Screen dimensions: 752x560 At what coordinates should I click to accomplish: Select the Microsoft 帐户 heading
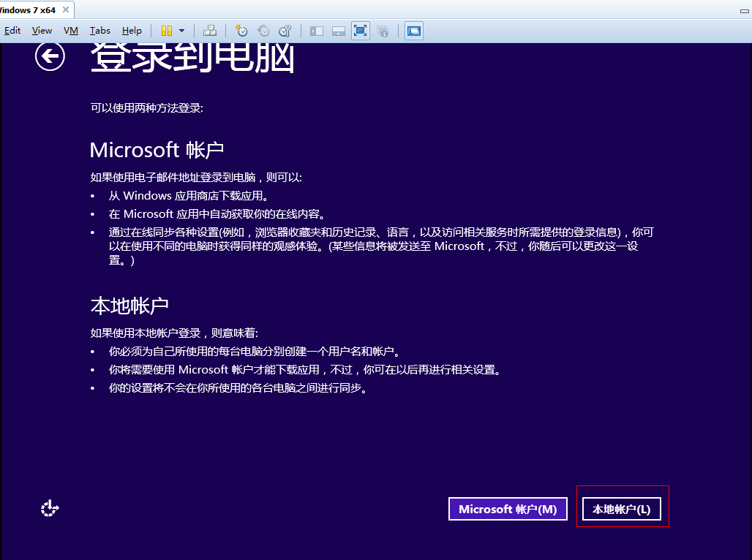pyautogui.click(x=157, y=150)
